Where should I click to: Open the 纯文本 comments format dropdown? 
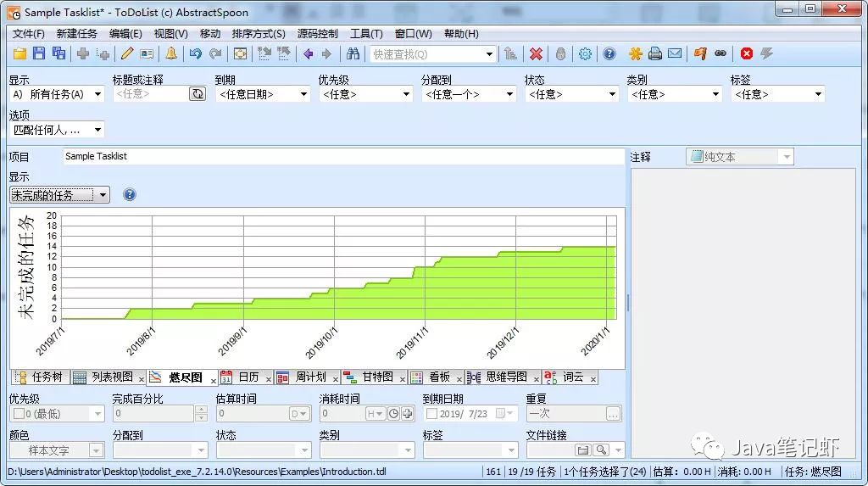click(787, 157)
